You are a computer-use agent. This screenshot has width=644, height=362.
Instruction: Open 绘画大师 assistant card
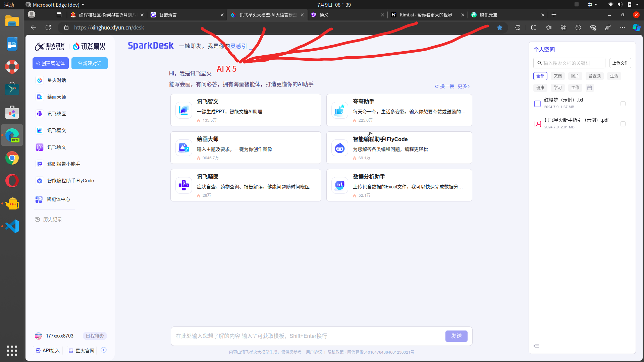click(246, 147)
